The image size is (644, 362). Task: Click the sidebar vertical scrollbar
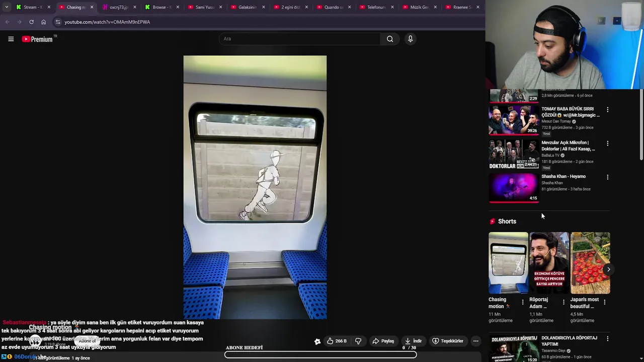click(x=641, y=126)
